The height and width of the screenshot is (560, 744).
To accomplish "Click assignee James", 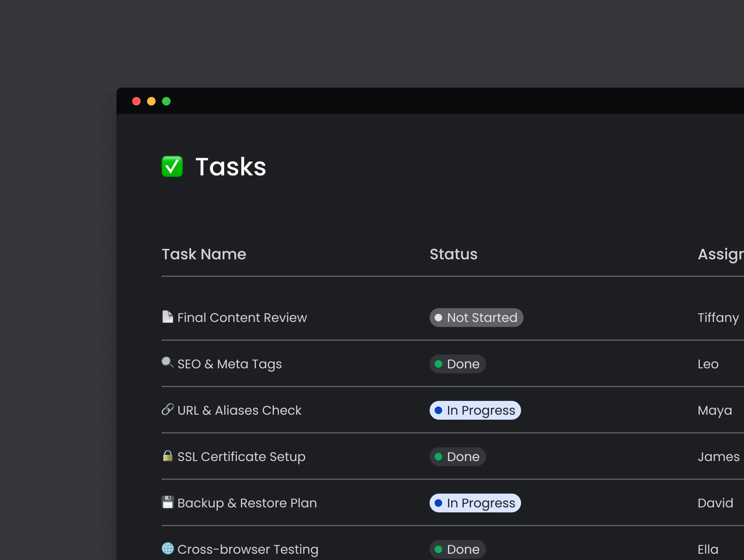I will click(x=719, y=457).
